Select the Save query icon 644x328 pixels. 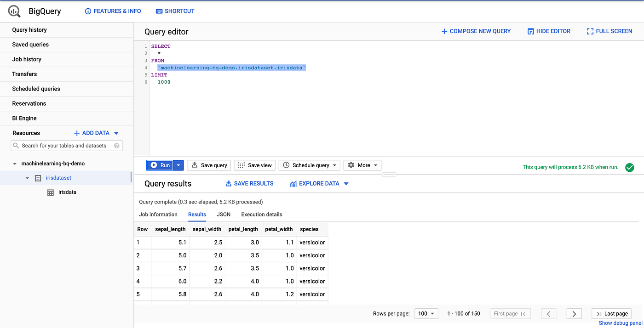(195, 165)
